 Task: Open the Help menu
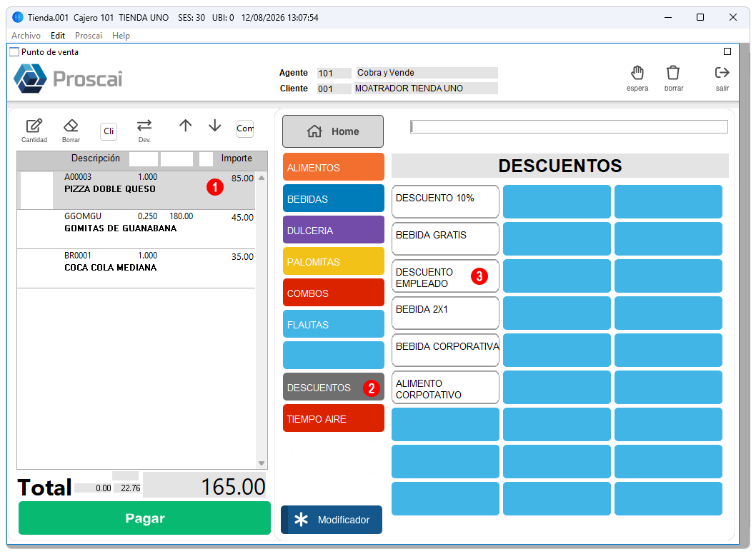pos(121,36)
